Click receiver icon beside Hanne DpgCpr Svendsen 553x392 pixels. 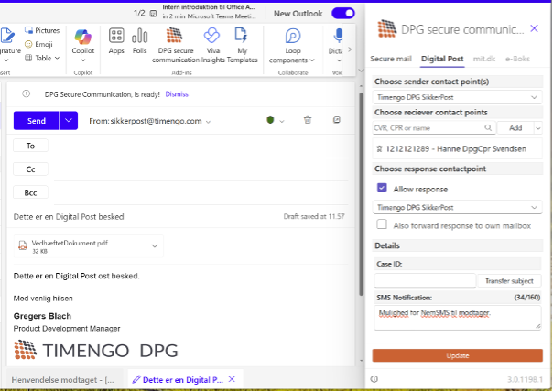pyautogui.click(x=379, y=149)
